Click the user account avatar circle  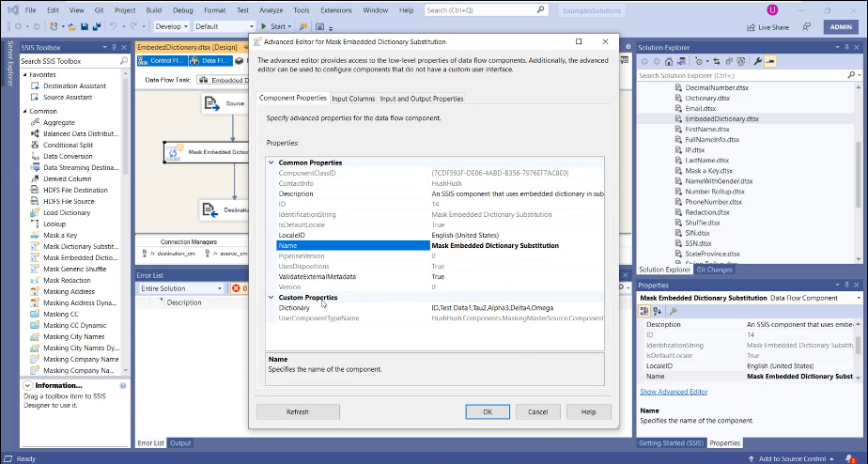(x=772, y=10)
